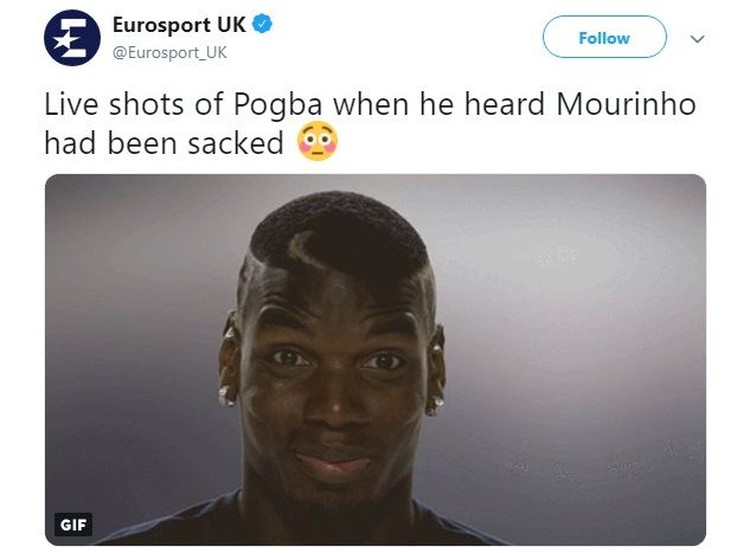Viewport: 750px width, 553px height.
Task: Expand the tweet options chevron
Action: click(x=698, y=38)
